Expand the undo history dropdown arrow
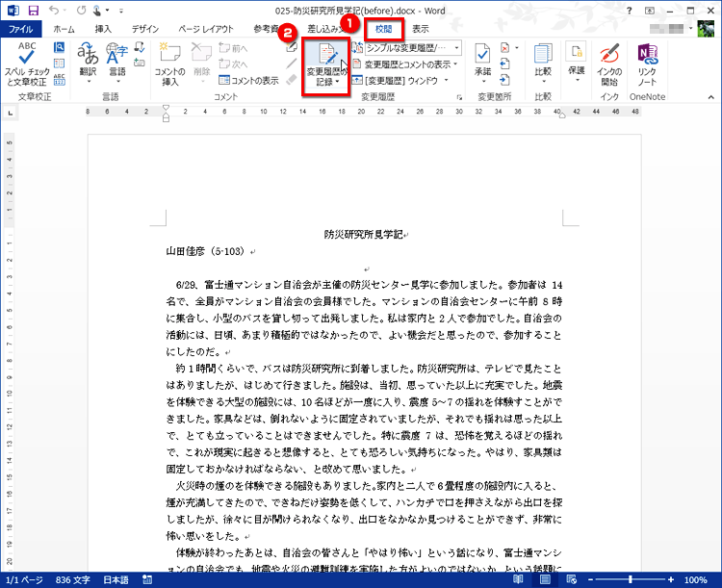Viewport: 722px width, 588px height. 64,11
